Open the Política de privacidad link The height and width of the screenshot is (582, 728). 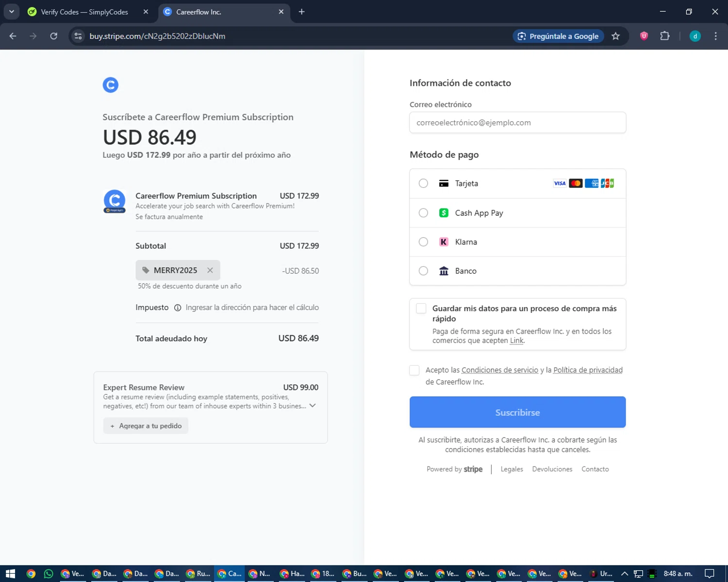[588, 370]
